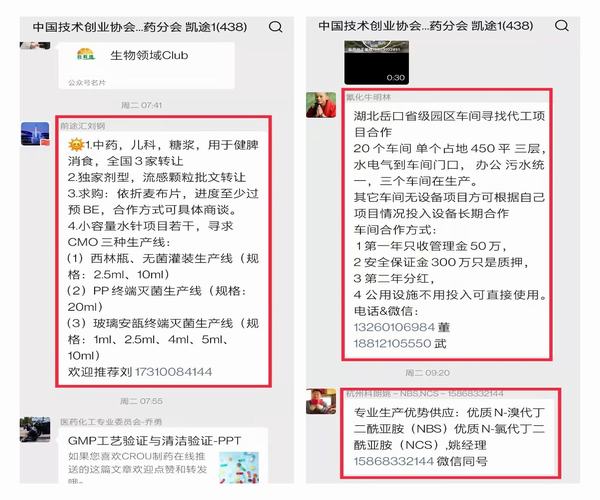The image size is (600, 500).
Task: Open the avatar next to the NBS supplier message
Action: point(321,401)
